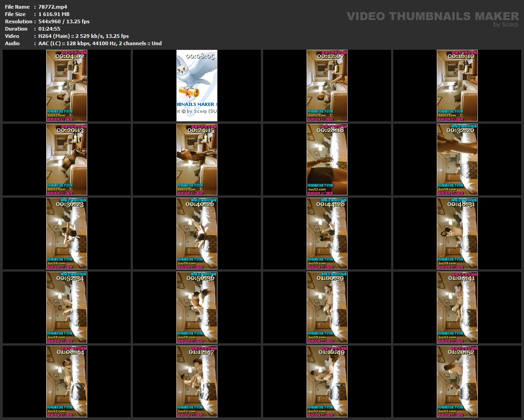Click the File Size value 1 616.91 MB
The height and width of the screenshot is (420, 524).
point(54,14)
